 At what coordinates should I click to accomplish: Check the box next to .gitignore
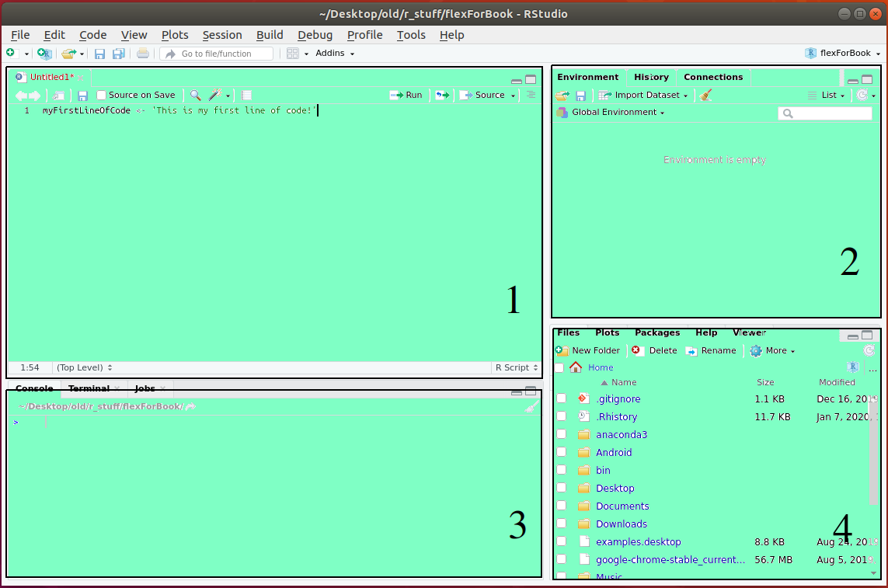tap(561, 398)
